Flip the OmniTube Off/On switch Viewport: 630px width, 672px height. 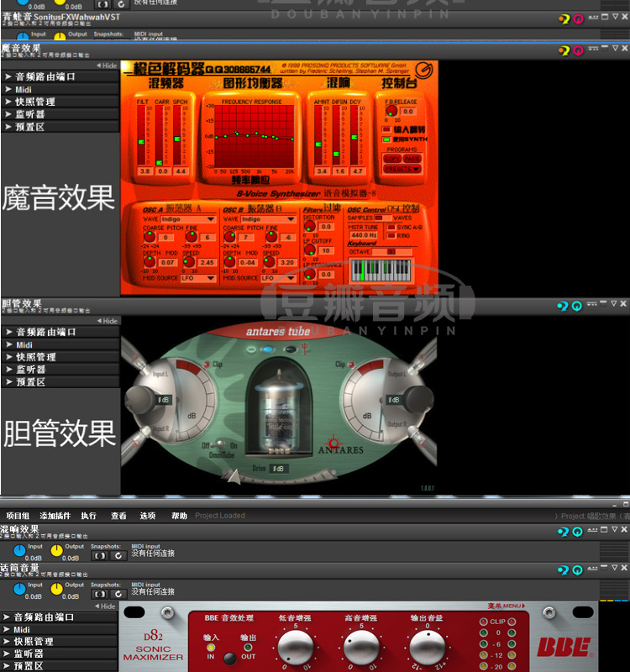coord(221,445)
